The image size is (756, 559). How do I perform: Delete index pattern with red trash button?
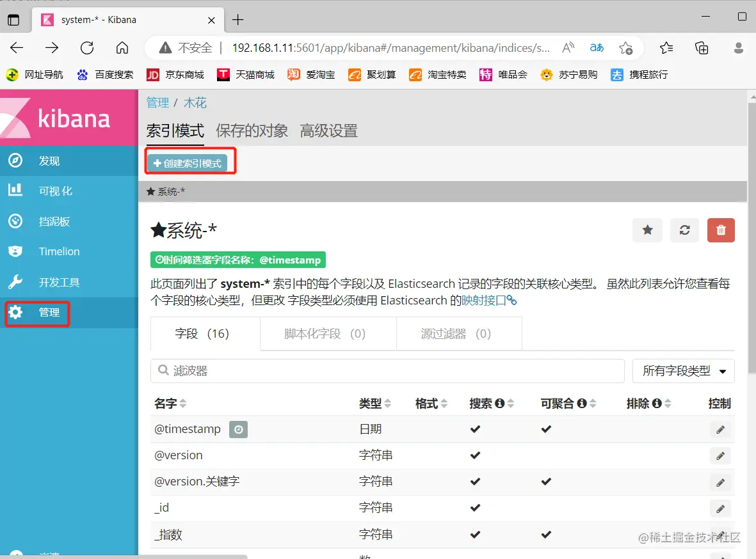click(x=721, y=230)
